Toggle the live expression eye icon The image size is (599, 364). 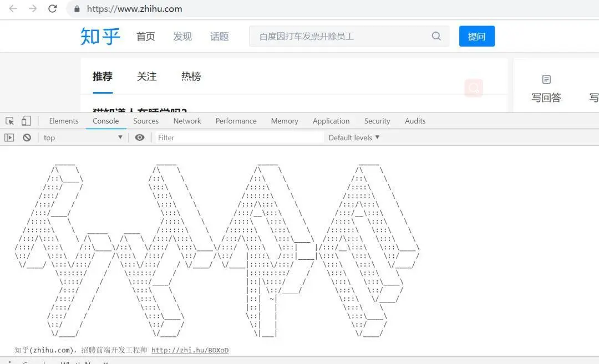coord(140,137)
